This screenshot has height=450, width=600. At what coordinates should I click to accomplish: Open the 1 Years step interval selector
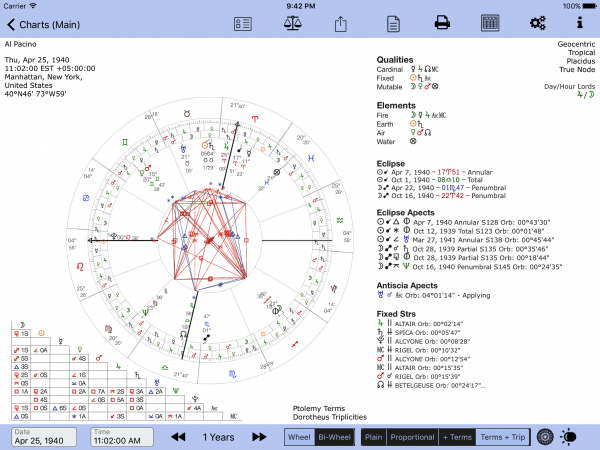pyautogui.click(x=221, y=437)
